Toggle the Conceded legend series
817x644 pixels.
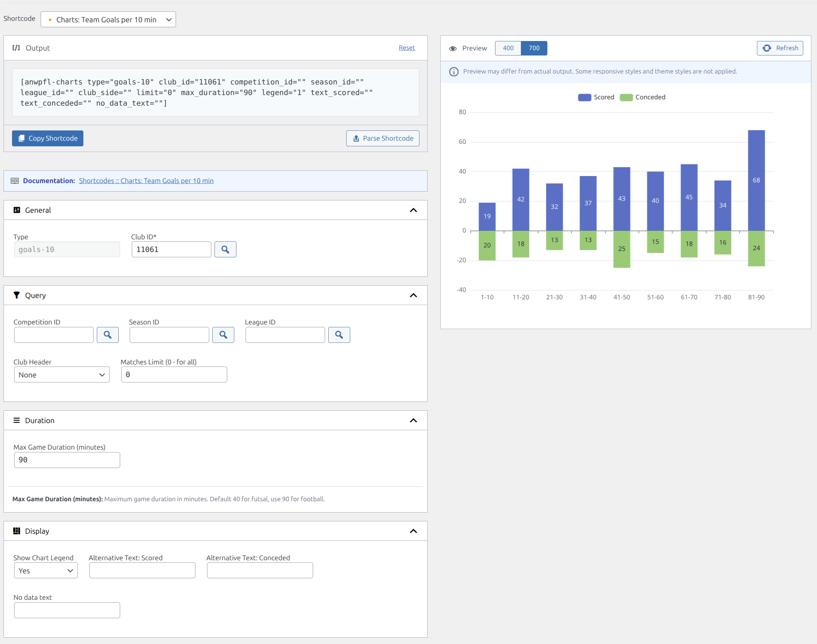[x=650, y=97]
